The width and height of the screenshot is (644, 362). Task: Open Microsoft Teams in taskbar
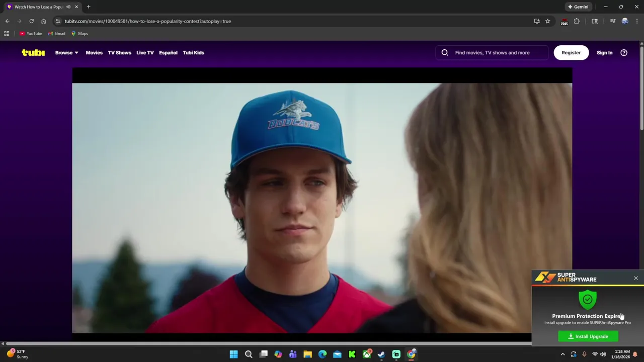[293, 354]
